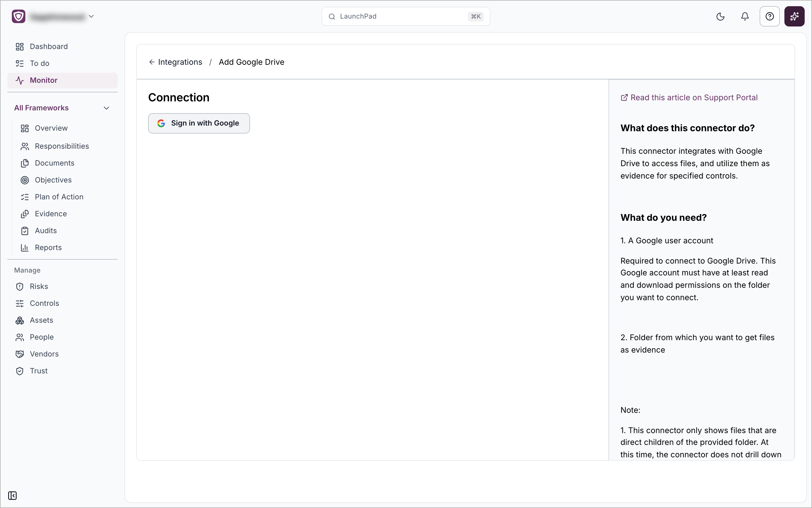The image size is (812, 508).
Task: Toggle dark mode moon icon
Action: click(720, 16)
